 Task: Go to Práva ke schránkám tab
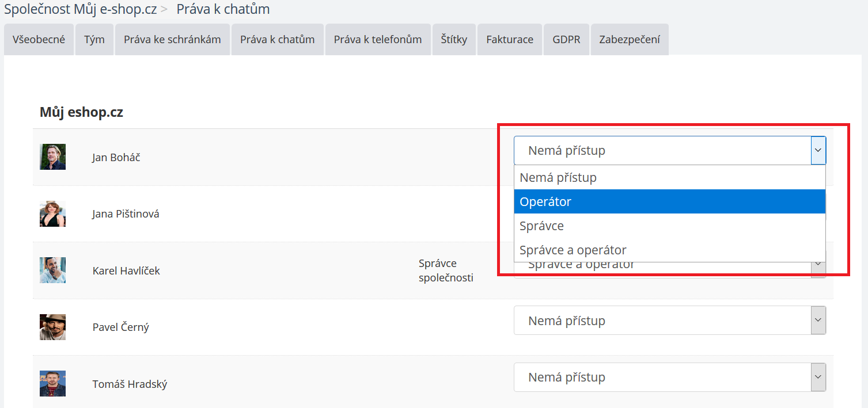172,40
